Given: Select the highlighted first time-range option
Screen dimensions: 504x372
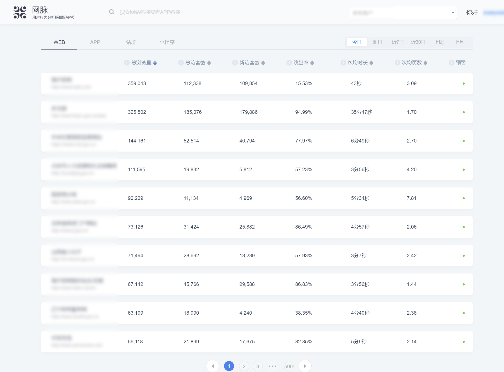Looking at the screenshot, I should click(x=357, y=42).
